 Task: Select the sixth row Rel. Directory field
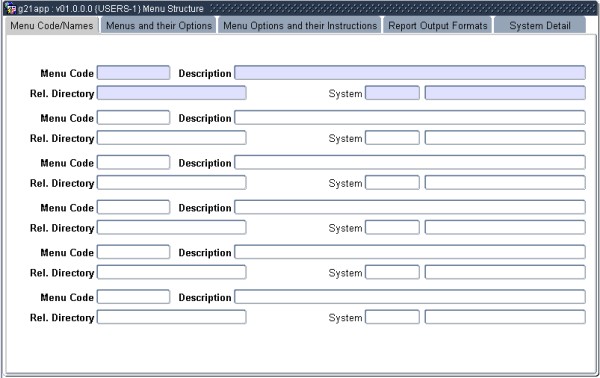pos(171,317)
